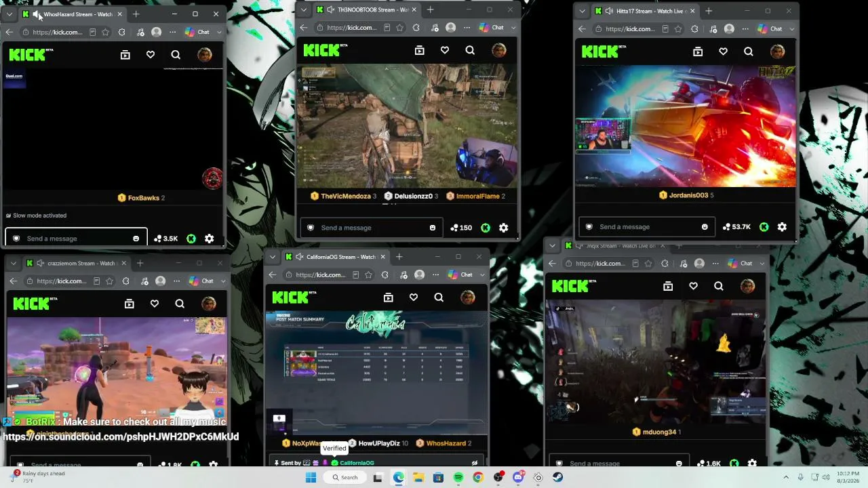Open chat settings gear in Hitta17 window
868x488 pixels.
pos(783,227)
